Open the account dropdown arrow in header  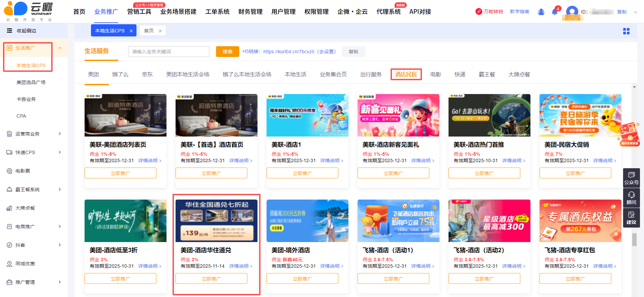[635, 12]
